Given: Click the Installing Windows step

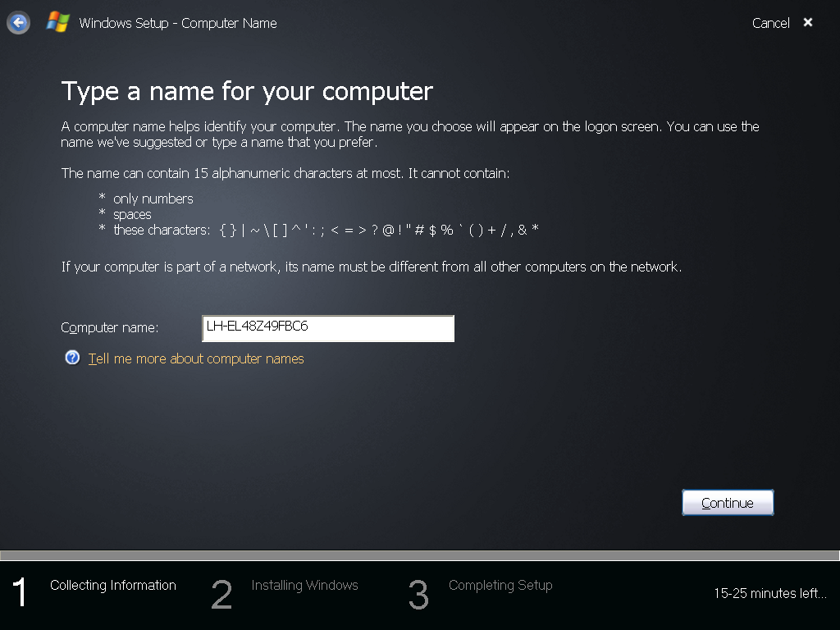Looking at the screenshot, I should [x=305, y=585].
